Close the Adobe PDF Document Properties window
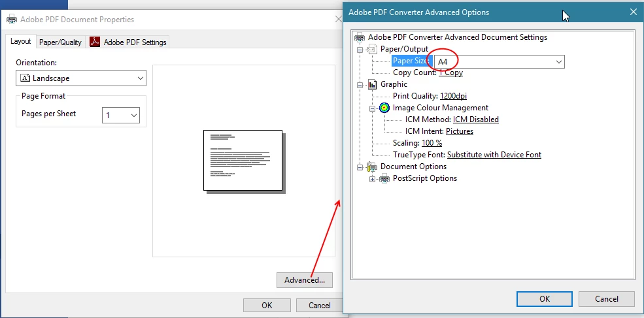644x318 pixels. coord(339,19)
